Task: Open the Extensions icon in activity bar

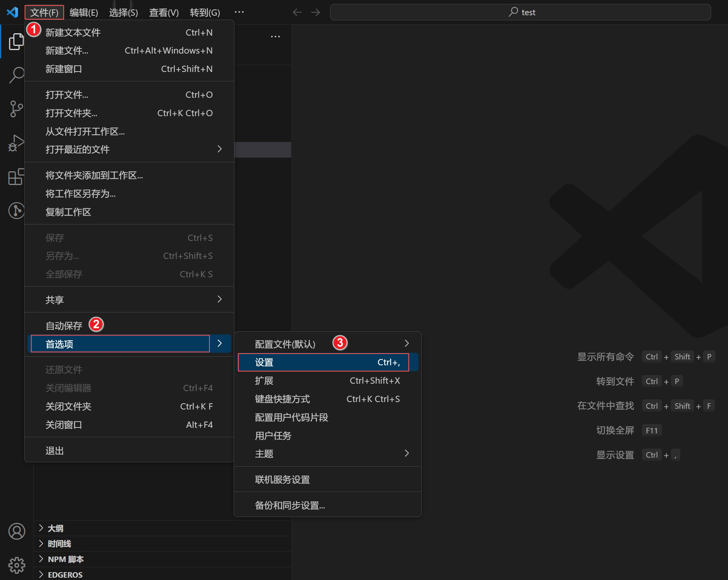Action: (x=16, y=177)
